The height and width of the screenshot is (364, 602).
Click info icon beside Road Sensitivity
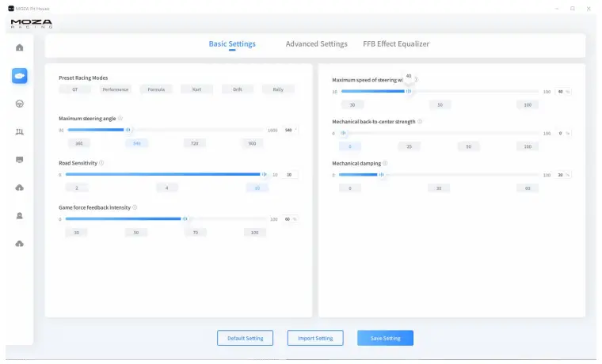point(101,163)
